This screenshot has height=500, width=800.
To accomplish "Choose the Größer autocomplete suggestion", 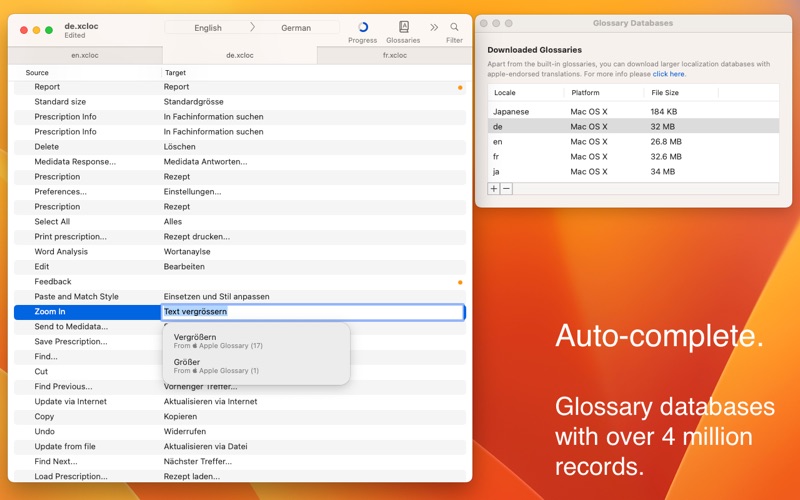I will pyautogui.click(x=256, y=366).
